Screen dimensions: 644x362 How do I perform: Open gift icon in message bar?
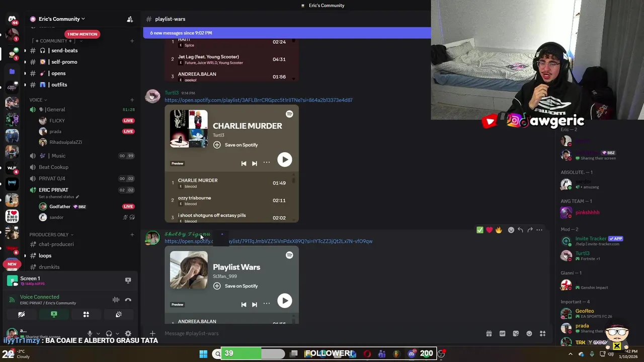click(489, 333)
